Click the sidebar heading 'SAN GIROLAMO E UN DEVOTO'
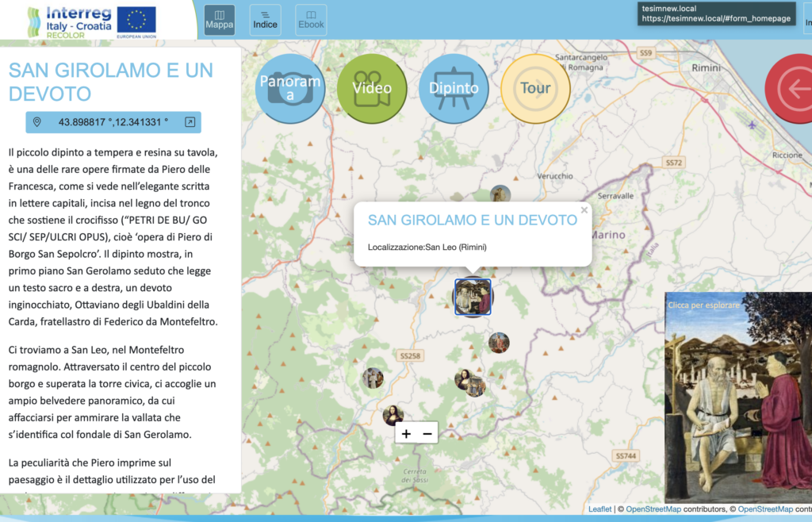812x522 pixels. click(111, 82)
